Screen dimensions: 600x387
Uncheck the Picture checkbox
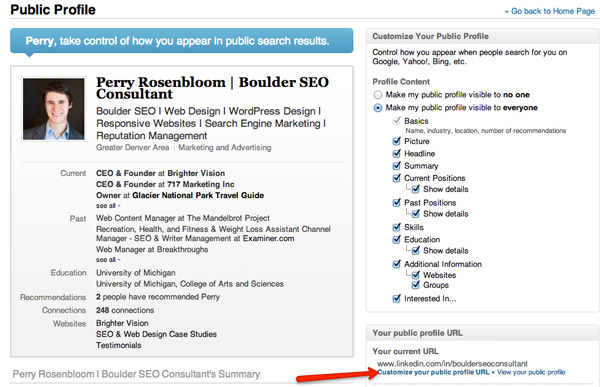397,141
